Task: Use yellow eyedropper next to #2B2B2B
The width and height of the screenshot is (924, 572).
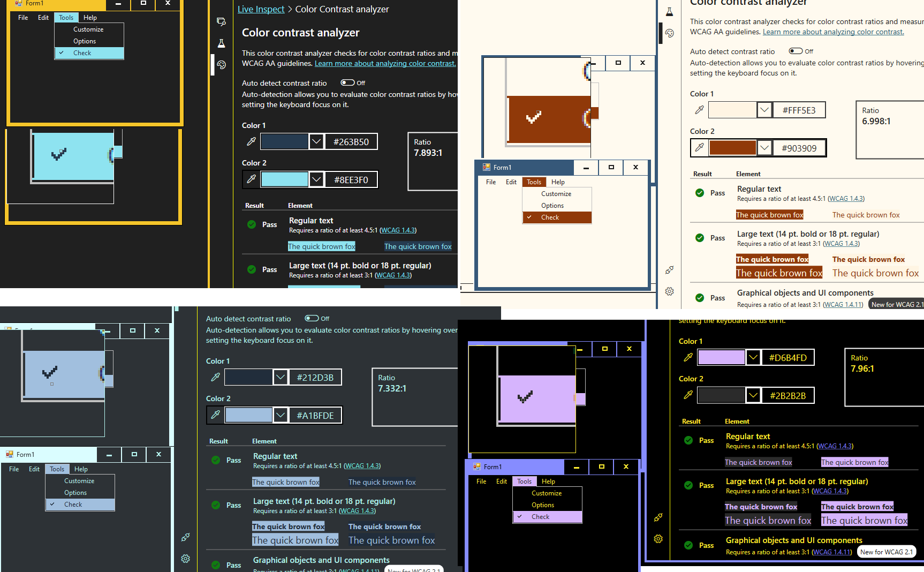Action: 688,395
